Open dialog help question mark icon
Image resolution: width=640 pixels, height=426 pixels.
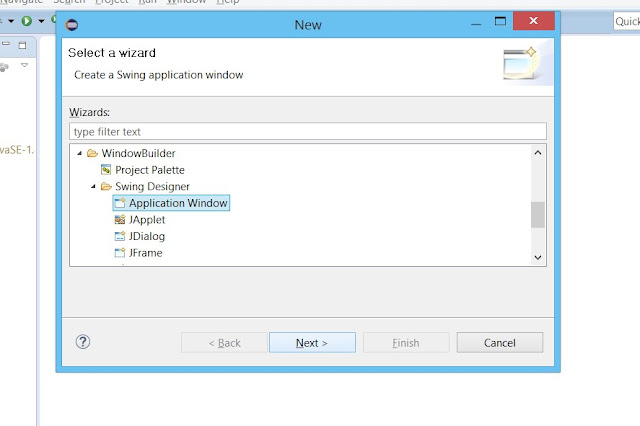click(x=83, y=342)
